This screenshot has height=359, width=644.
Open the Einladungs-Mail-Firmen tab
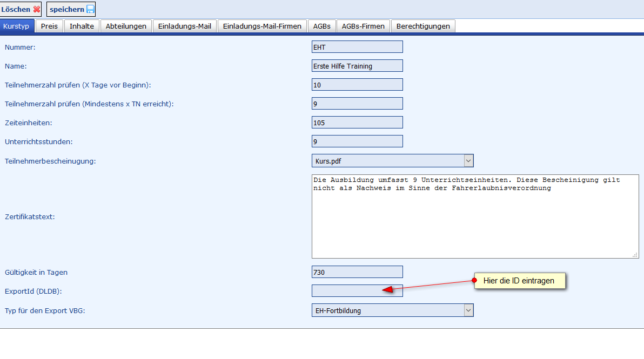click(x=262, y=26)
